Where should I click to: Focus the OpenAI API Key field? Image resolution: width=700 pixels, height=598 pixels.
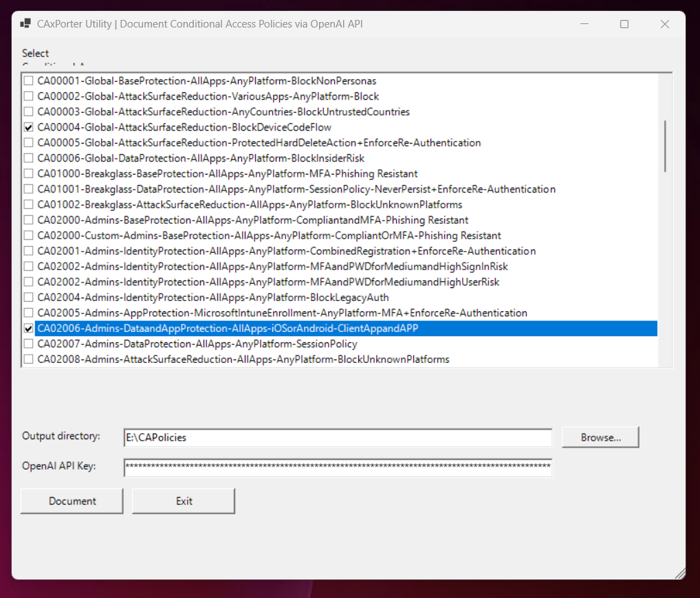337,467
